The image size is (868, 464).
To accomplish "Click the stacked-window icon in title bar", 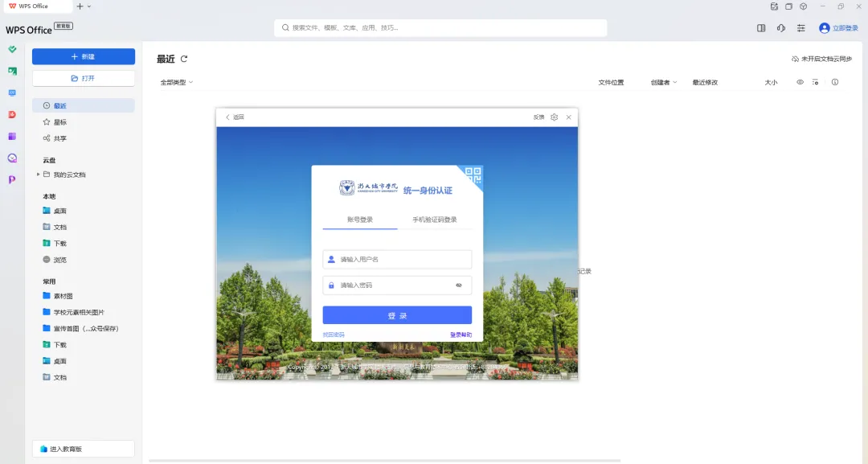I will pyautogui.click(x=789, y=6).
